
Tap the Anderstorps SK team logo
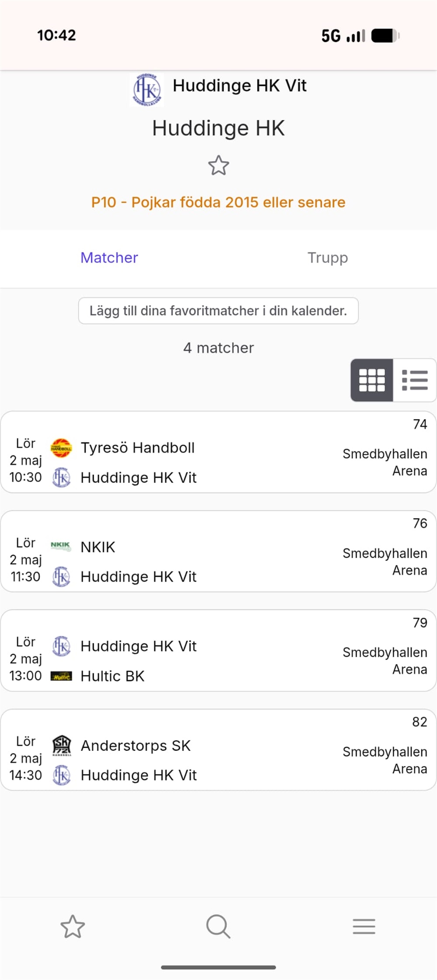tap(62, 745)
